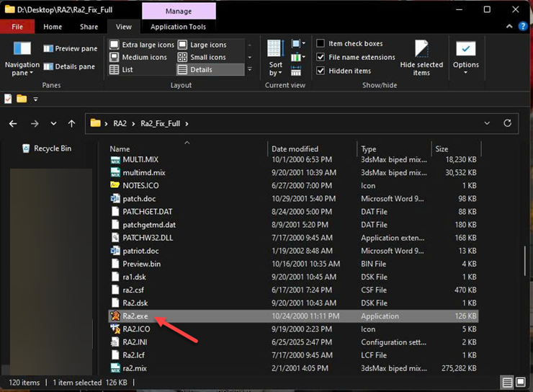
Task: Switch layout to List view
Action: [x=121, y=70]
